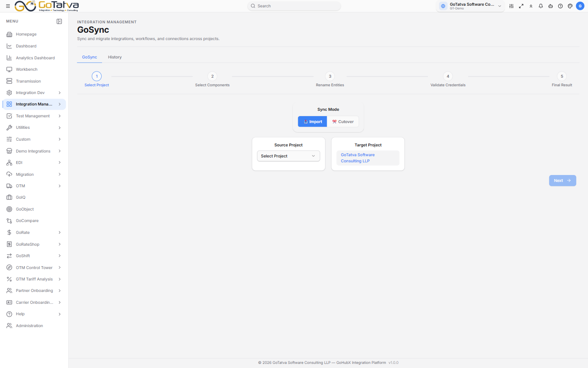Click the Search input field

(x=294, y=6)
